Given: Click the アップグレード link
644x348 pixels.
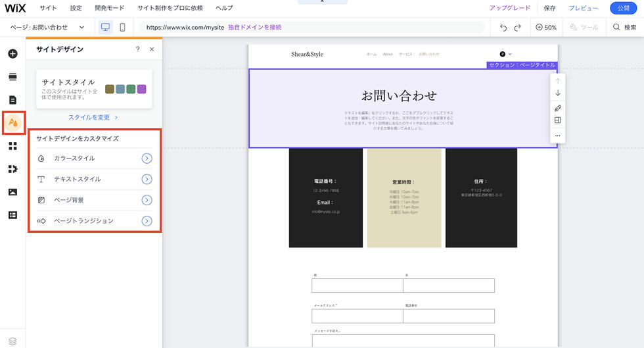Looking at the screenshot, I should click(x=510, y=8).
